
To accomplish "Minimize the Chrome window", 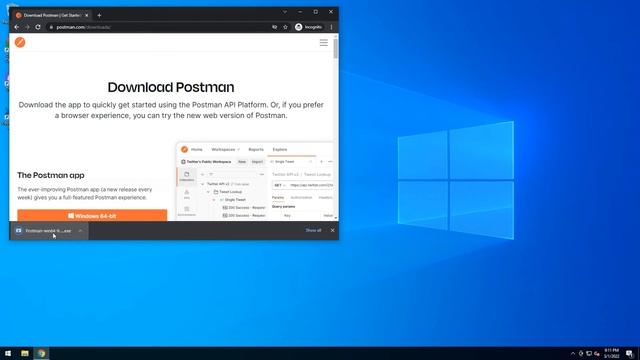I will 300,12.
